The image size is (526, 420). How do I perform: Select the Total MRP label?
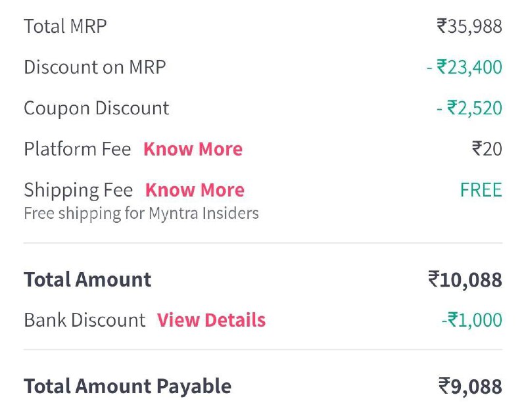[65, 26]
